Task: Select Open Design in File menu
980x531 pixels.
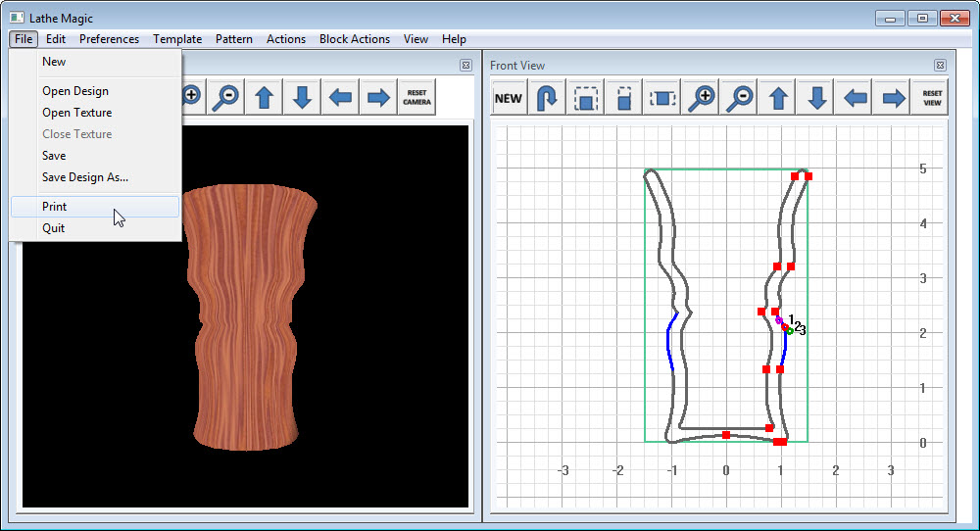Action: [75, 91]
